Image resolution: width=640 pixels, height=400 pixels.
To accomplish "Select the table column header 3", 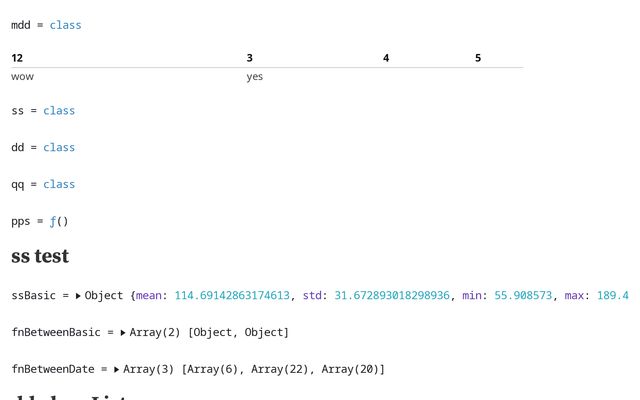I will click(x=249, y=58).
